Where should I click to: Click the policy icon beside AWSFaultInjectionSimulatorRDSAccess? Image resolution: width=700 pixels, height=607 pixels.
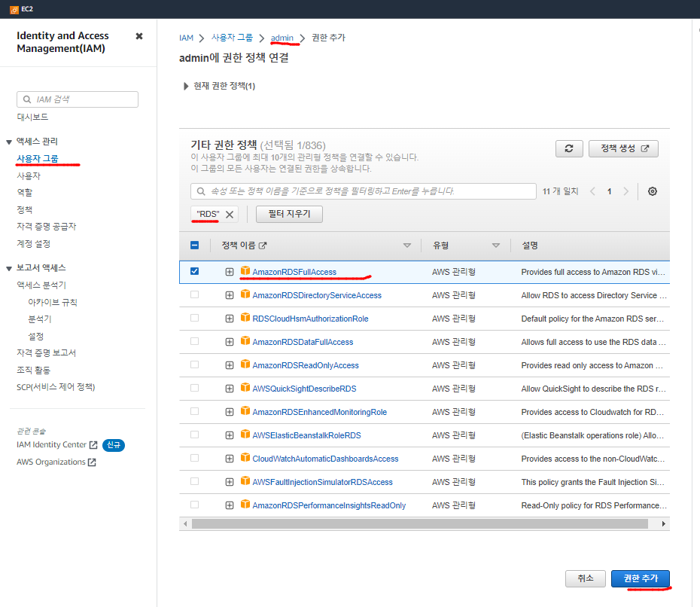tap(245, 480)
